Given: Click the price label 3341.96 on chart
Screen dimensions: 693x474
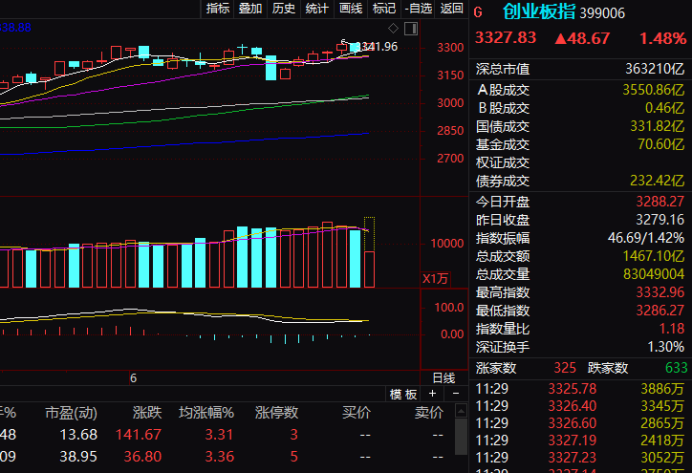Looking at the screenshot, I should [x=377, y=46].
